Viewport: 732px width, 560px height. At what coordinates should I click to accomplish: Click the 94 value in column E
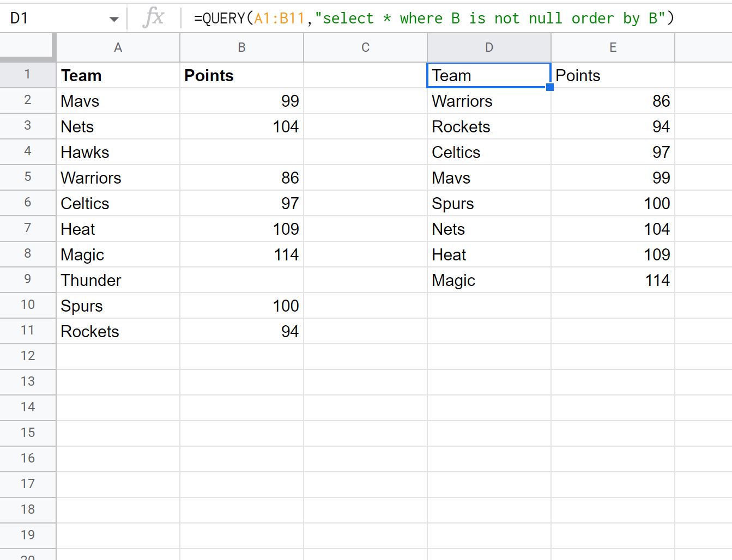click(x=613, y=126)
